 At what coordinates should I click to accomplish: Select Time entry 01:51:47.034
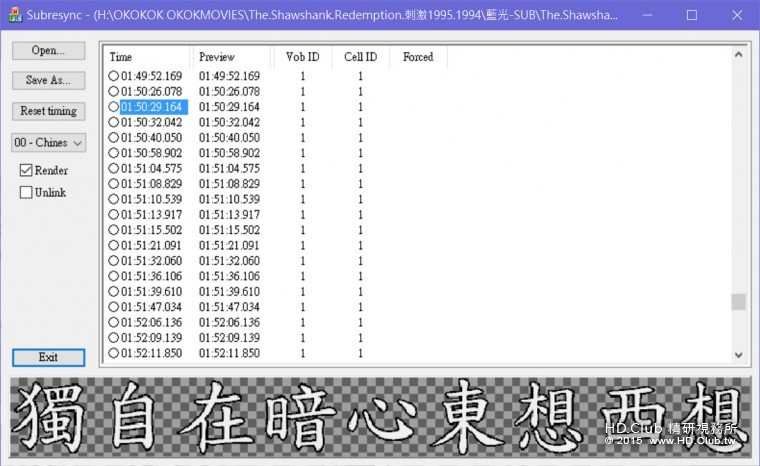[x=152, y=307]
